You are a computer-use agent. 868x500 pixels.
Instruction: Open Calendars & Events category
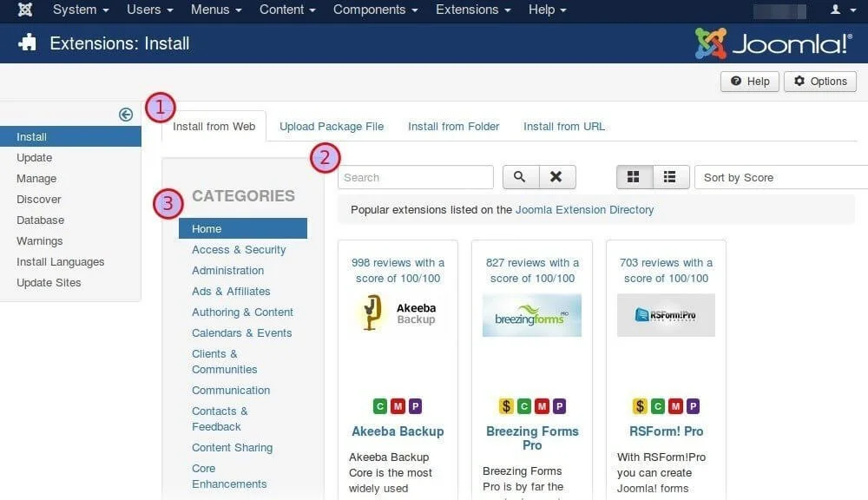click(x=242, y=332)
